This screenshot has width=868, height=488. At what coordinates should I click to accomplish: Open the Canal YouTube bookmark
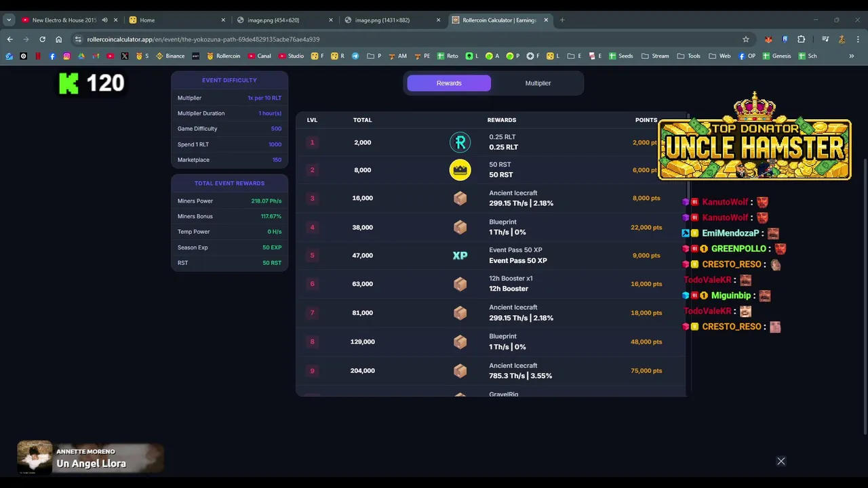pyautogui.click(x=260, y=56)
